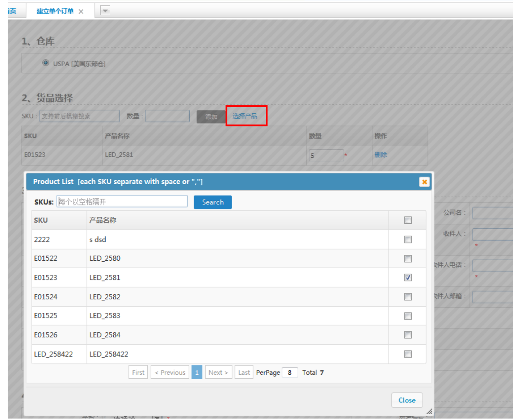Image resolution: width=518 pixels, height=420 pixels.
Task: Tick the checkbox for LED_258422 row
Action: [408, 354]
